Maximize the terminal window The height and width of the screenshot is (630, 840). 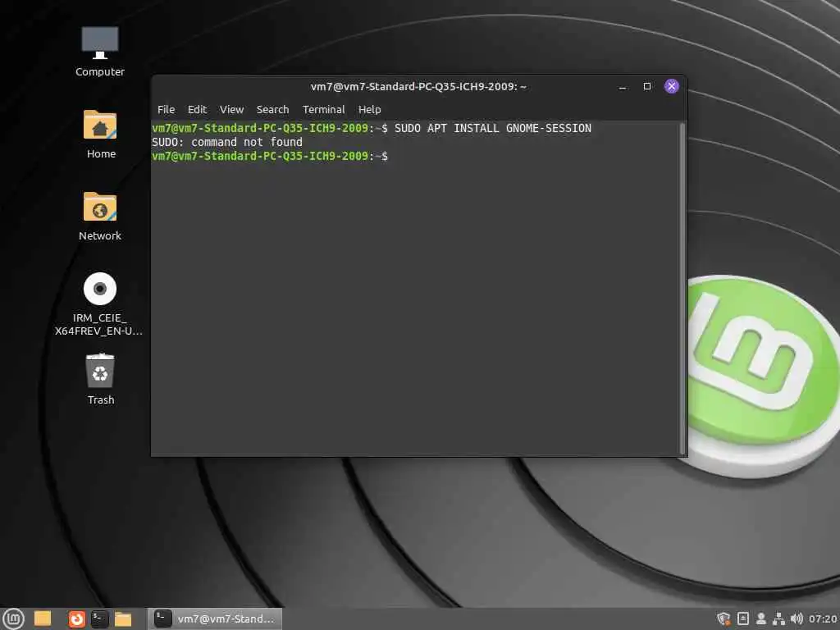647,86
